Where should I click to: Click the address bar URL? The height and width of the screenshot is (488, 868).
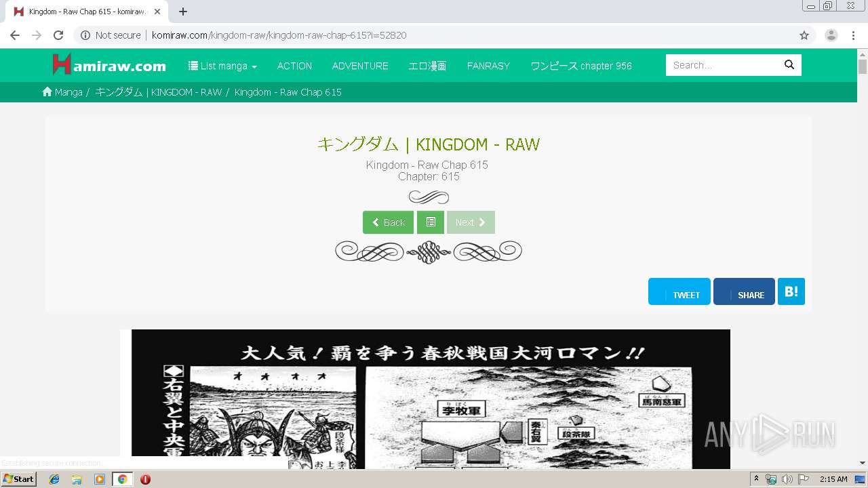pos(279,35)
